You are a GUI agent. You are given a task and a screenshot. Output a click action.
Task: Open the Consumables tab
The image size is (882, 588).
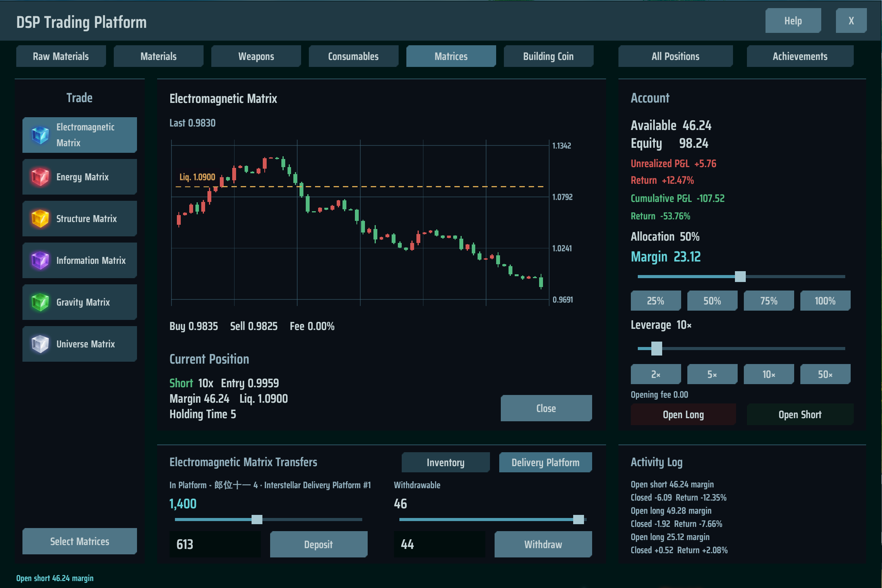(353, 56)
